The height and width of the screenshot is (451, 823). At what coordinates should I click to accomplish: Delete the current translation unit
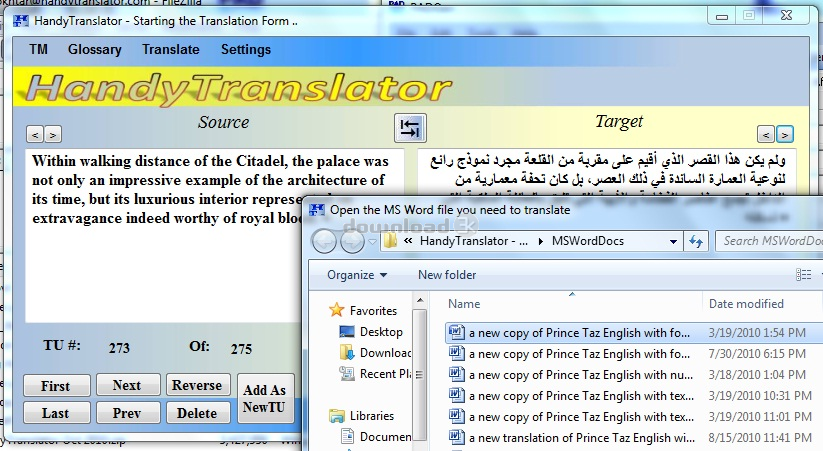click(198, 413)
